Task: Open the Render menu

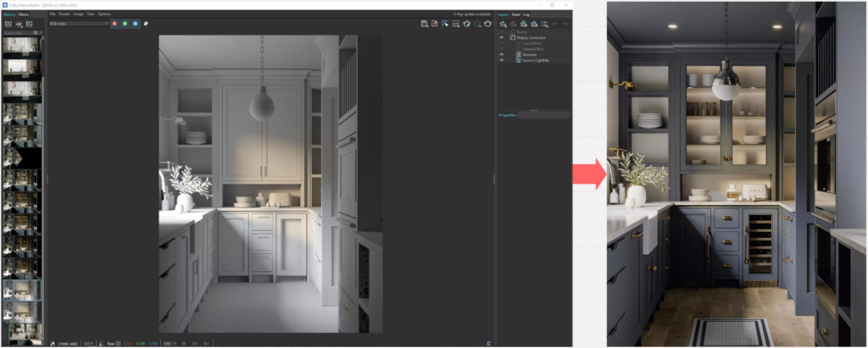Action: click(x=64, y=14)
